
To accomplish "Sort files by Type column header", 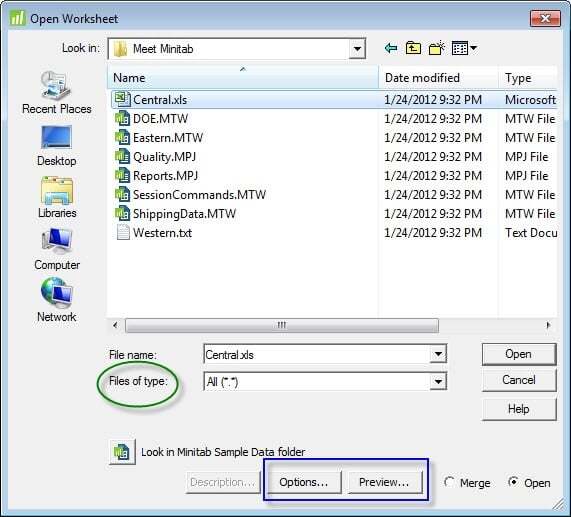I will (528, 77).
